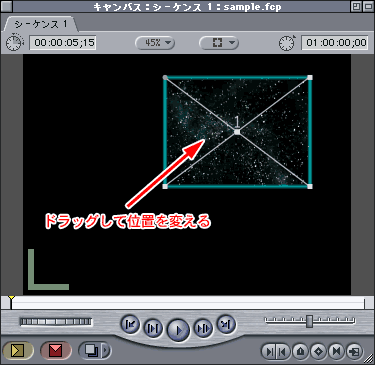Select the シーケンス 1 tab
The image size is (375, 365).
41,24
